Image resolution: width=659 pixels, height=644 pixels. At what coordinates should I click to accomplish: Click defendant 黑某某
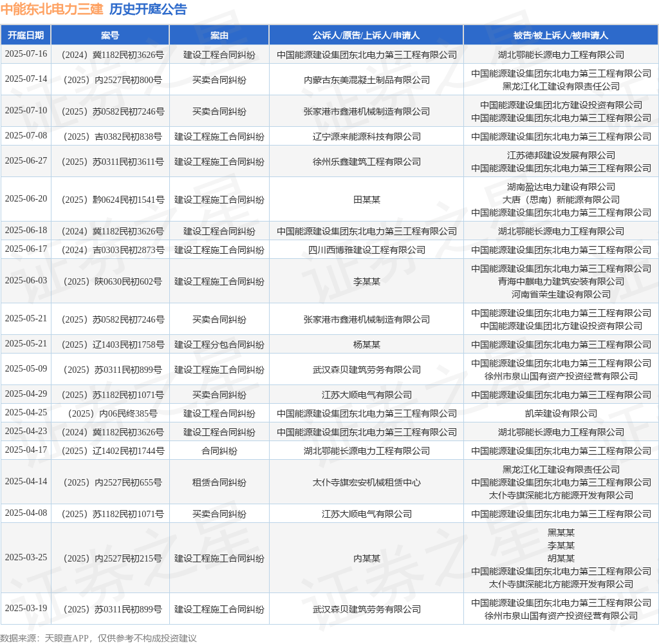[x=561, y=533]
